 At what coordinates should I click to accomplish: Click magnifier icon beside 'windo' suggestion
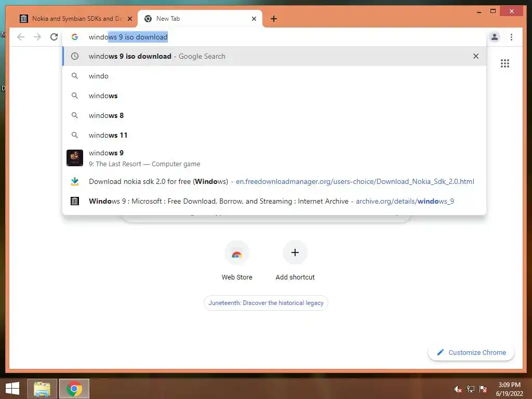(75, 76)
